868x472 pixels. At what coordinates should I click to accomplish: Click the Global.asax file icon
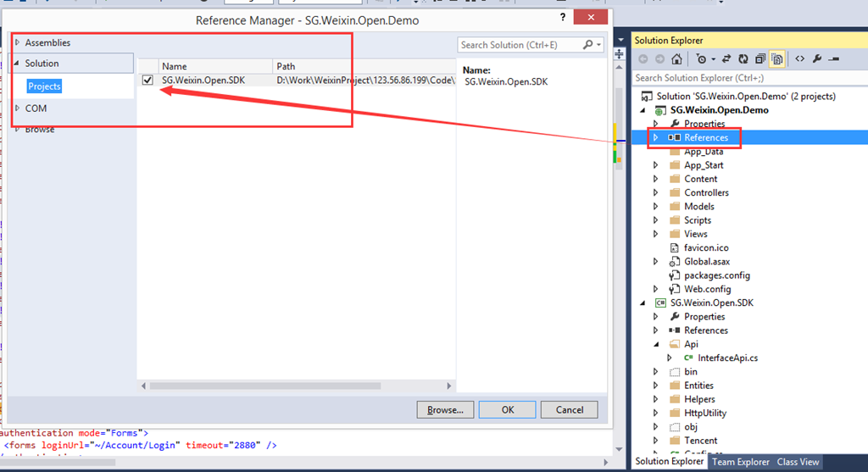click(x=674, y=262)
